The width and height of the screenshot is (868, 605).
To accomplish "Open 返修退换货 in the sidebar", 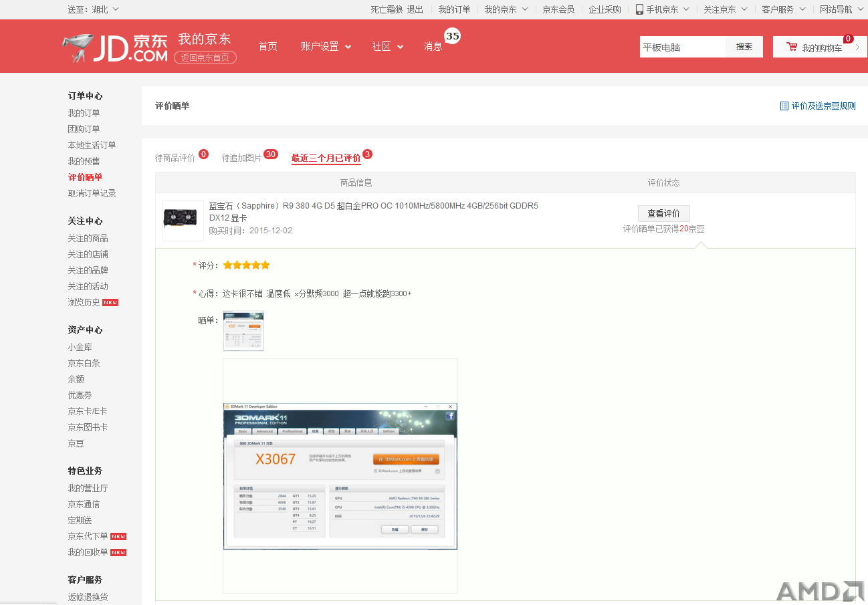I will [88, 597].
